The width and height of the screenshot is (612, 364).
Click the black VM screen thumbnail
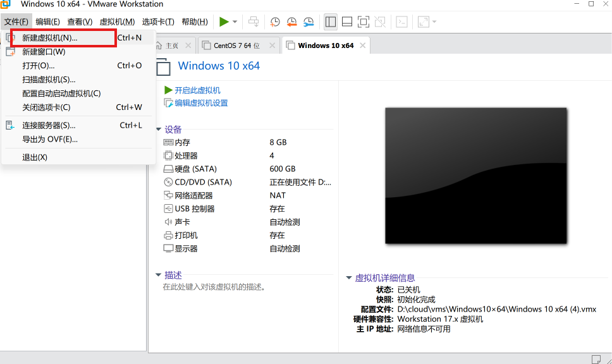click(x=476, y=176)
